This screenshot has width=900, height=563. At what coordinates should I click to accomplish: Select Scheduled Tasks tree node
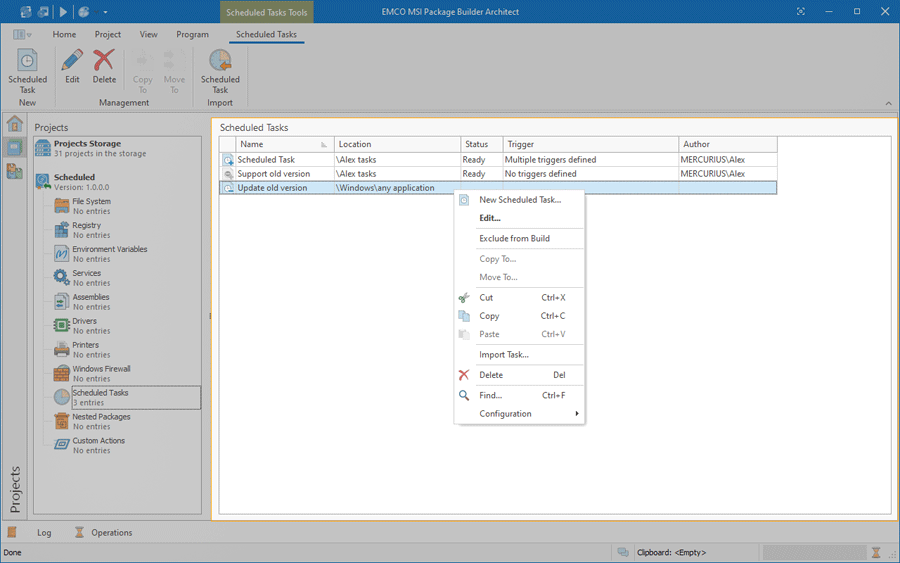[127, 397]
